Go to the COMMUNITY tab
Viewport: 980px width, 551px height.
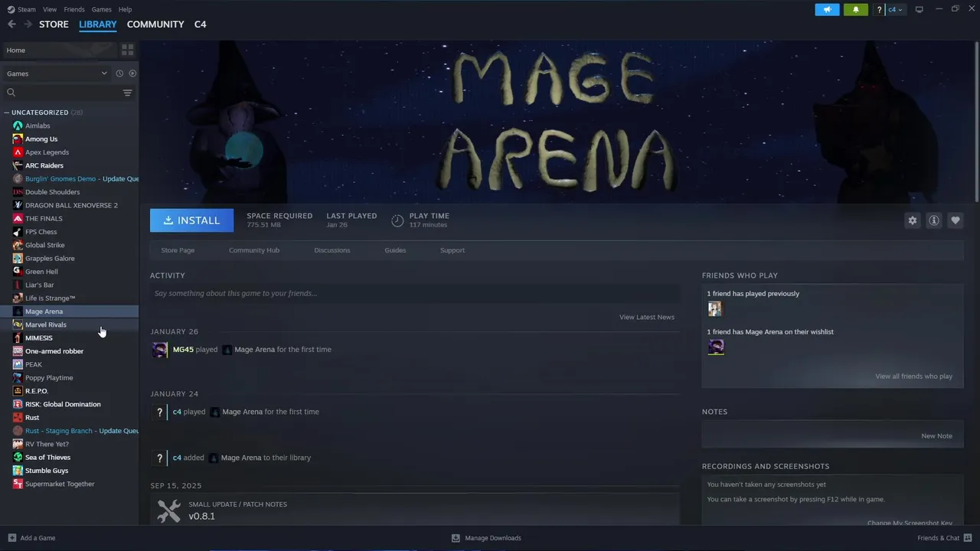(155, 24)
